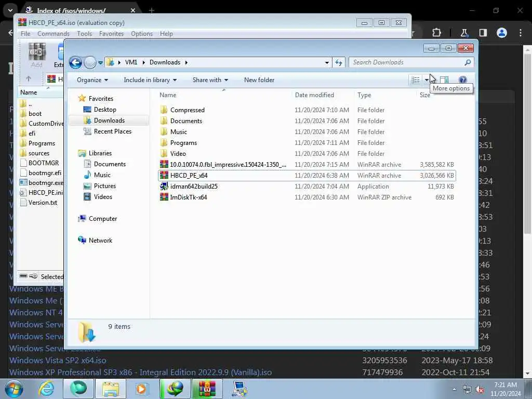Screen dimensions: 532x399
Task: Select the ImDiskTk-x64 ZIP archive icon
Action: pos(164,197)
